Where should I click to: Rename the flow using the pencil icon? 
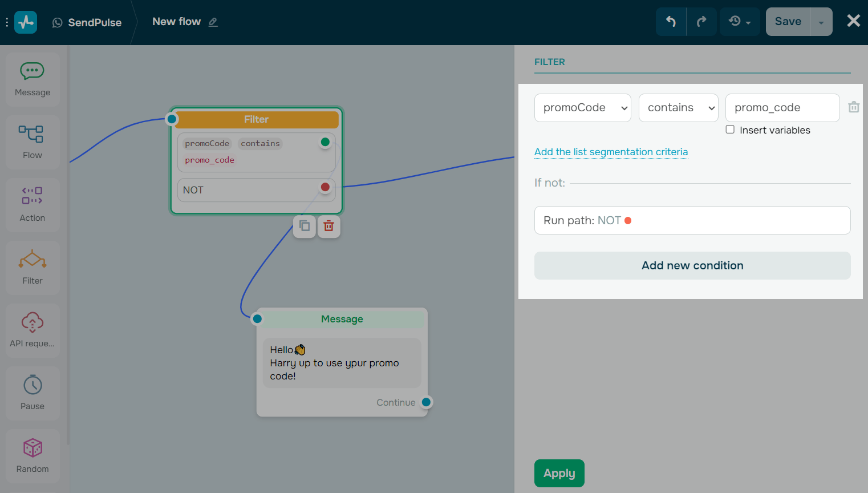pos(213,22)
